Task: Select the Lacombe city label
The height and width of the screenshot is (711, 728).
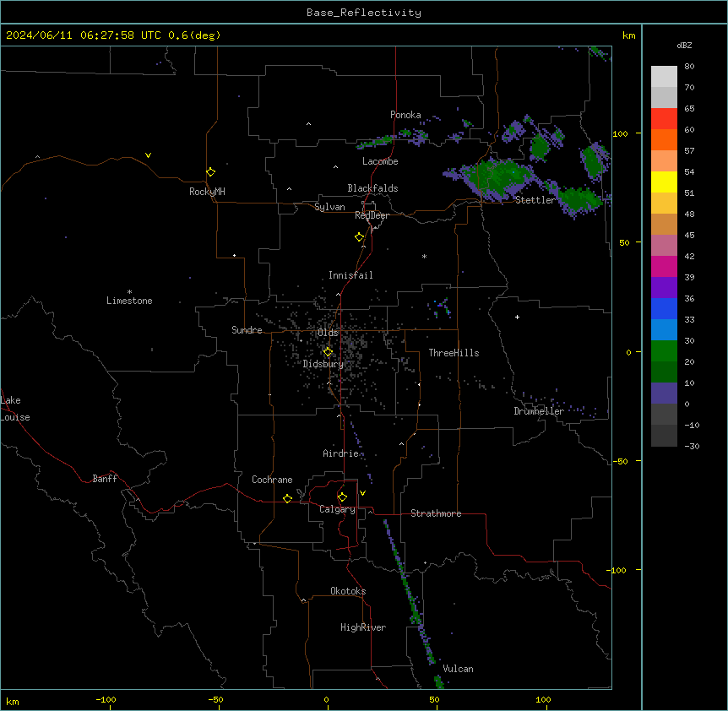Action: click(x=380, y=161)
